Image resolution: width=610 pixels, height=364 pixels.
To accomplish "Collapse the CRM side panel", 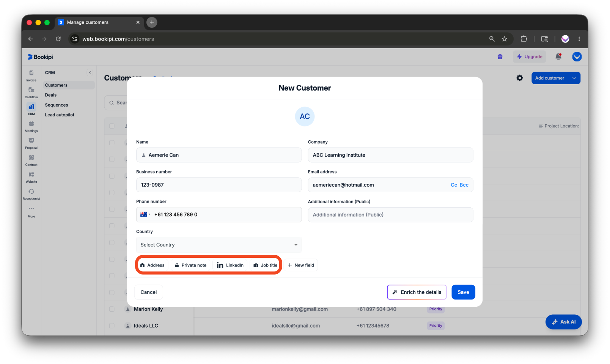I will coord(90,72).
